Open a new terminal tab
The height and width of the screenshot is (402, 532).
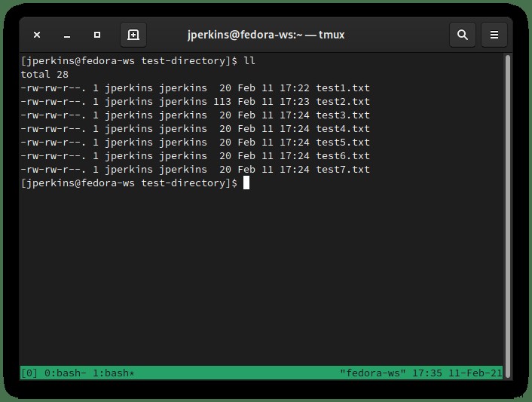(133, 35)
